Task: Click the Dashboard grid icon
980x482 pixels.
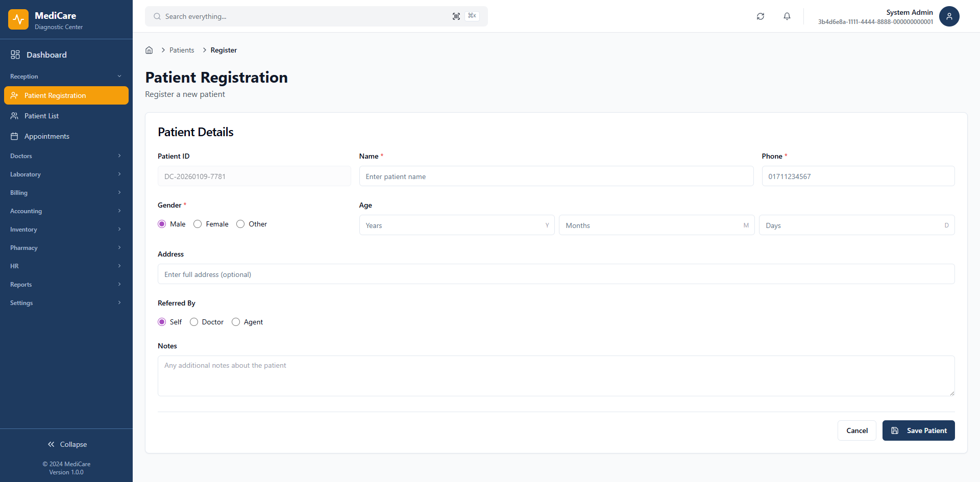Action: tap(15, 55)
